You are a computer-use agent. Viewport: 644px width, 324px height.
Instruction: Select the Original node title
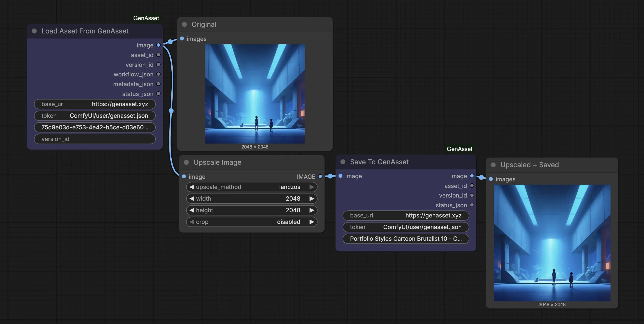(x=204, y=24)
